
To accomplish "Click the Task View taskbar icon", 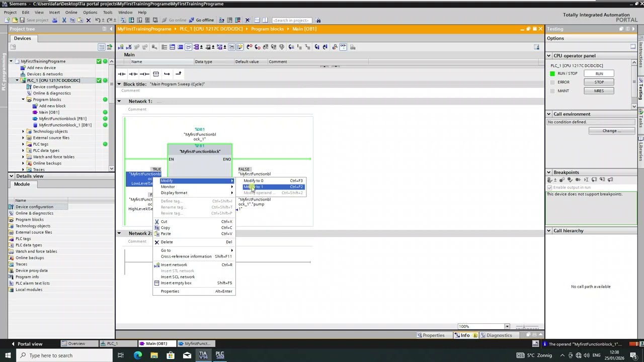I will (121, 355).
